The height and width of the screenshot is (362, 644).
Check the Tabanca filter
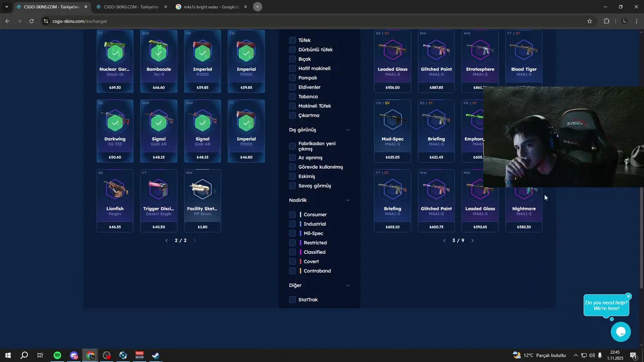(x=292, y=97)
